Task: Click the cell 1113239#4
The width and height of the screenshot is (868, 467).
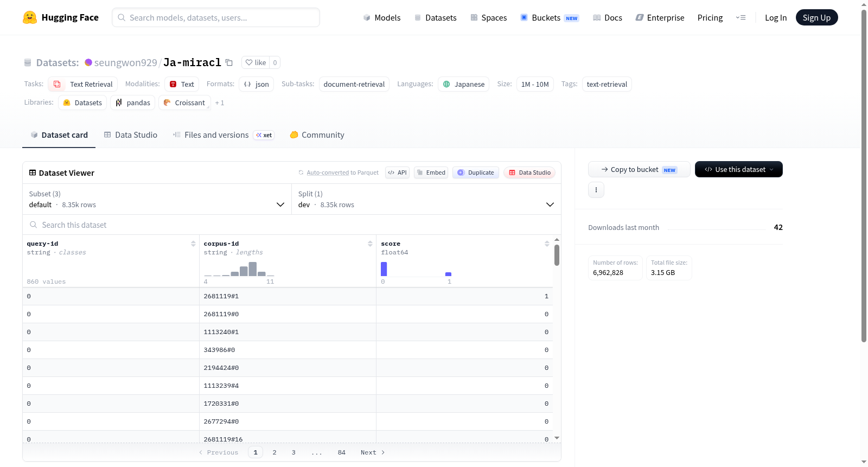Action: click(x=288, y=386)
